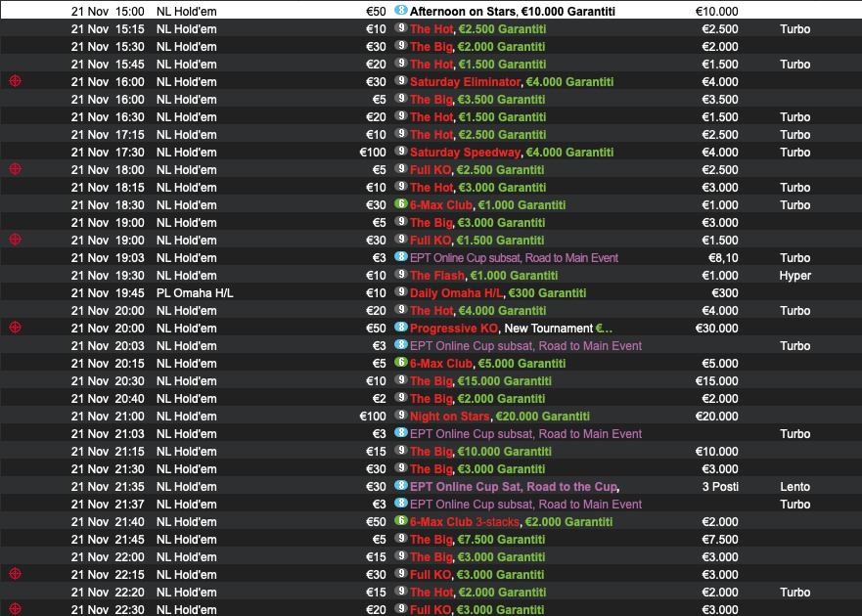
Task: Click the Lento speed label at 21:35
Action: click(x=794, y=486)
